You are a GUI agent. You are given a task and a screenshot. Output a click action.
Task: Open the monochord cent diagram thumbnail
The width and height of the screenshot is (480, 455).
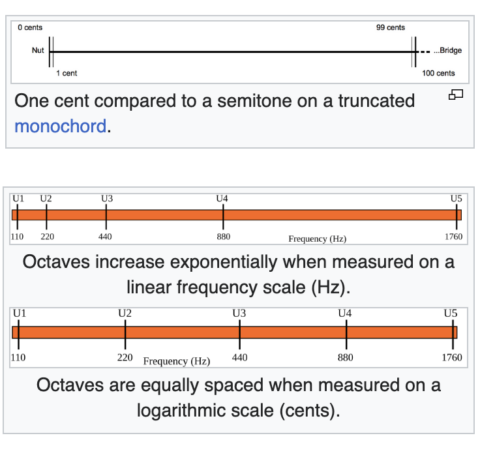[240, 52]
